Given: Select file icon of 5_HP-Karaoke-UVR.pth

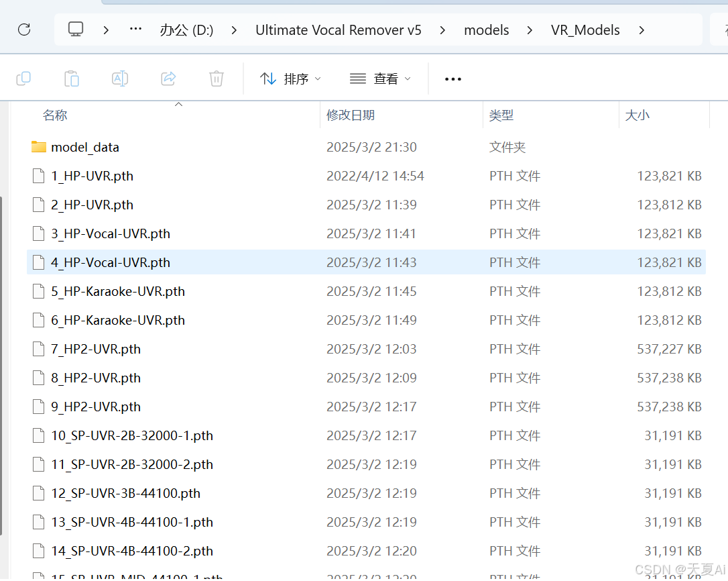Looking at the screenshot, I should tap(38, 291).
